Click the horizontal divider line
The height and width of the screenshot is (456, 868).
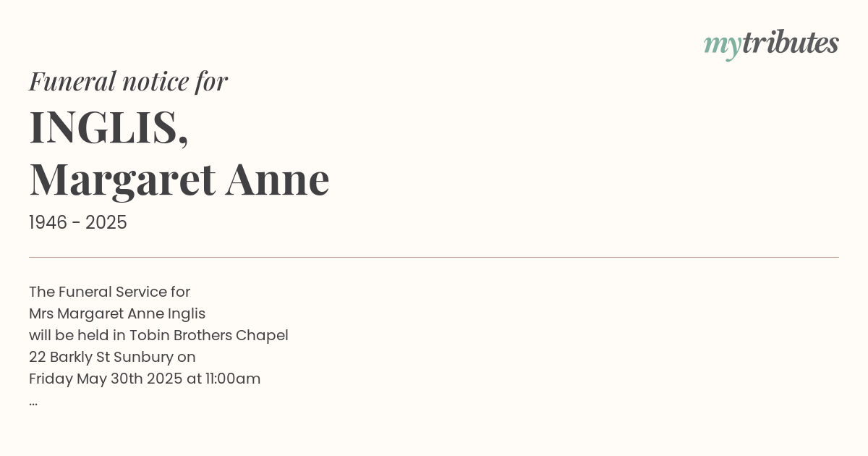click(x=434, y=257)
